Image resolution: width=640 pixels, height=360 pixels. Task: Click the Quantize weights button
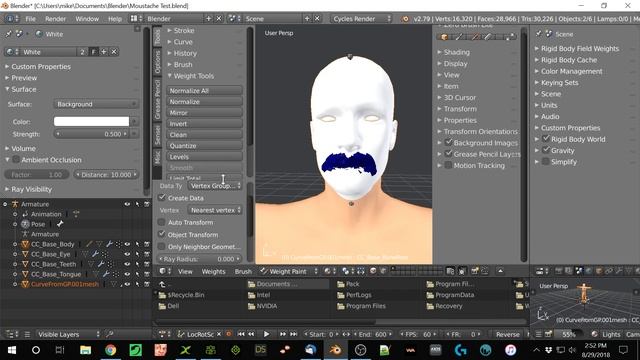click(204, 146)
